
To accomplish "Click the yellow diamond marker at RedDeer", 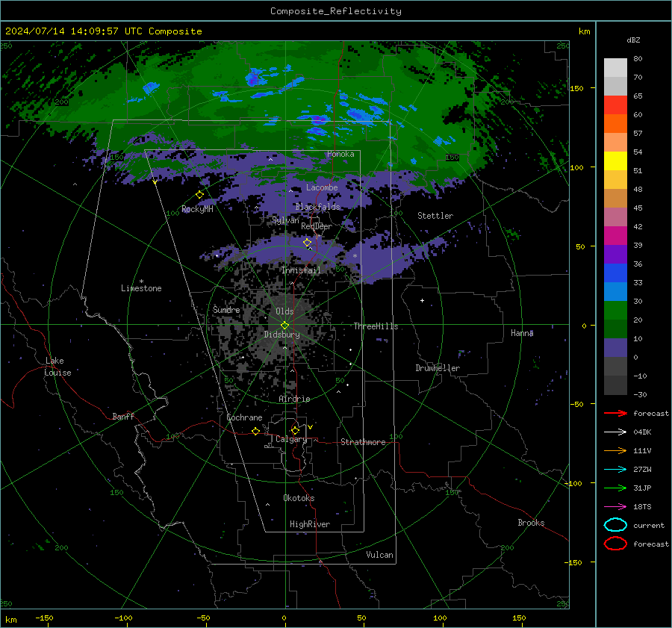I will (x=307, y=243).
